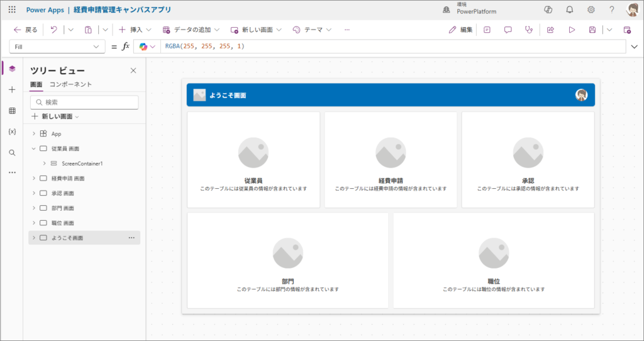
Task: Expand the 職位 画面 tree node
Action: [x=34, y=223]
